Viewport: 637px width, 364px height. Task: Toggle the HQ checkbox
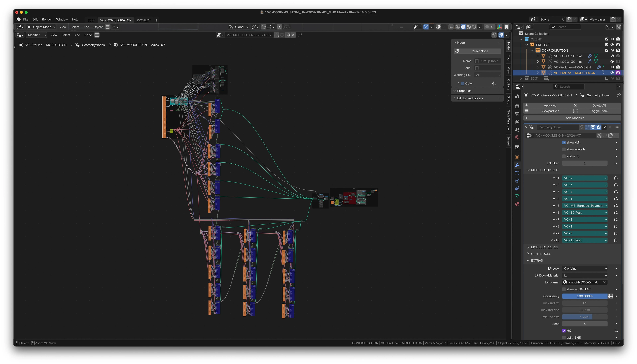tap(564, 331)
